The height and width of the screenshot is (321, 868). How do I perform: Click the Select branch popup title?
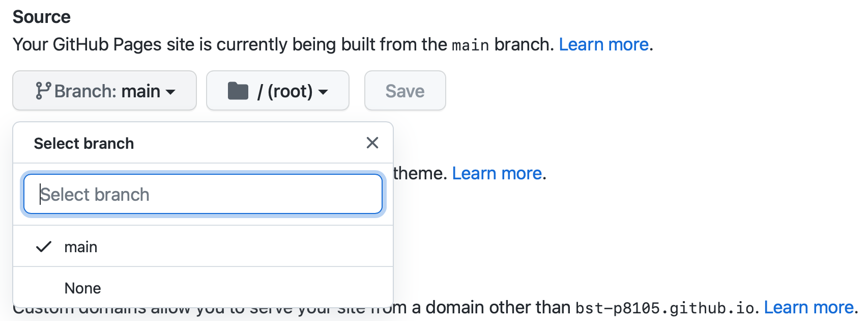click(84, 144)
